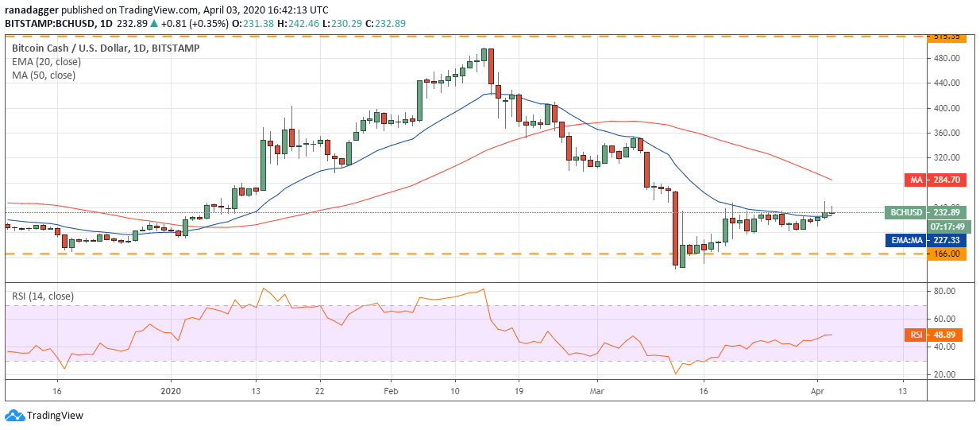
Task: Select the MA (50, close) indicator legend
Action: tap(44, 76)
